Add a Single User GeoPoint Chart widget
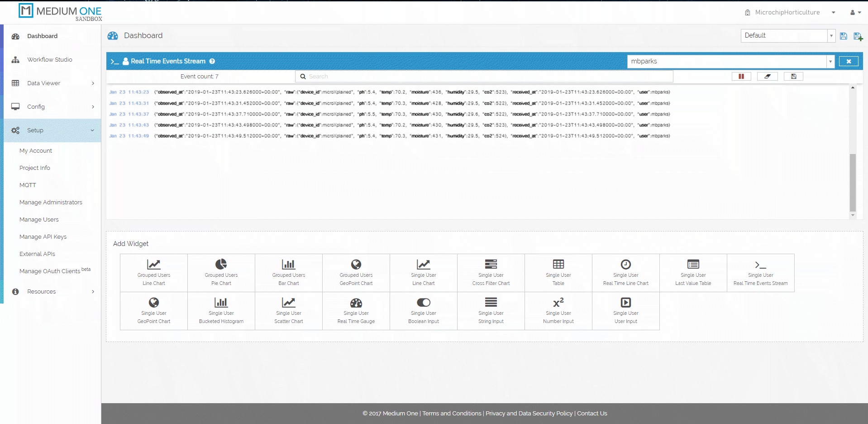The height and width of the screenshot is (424, 868). coord(153,310)
